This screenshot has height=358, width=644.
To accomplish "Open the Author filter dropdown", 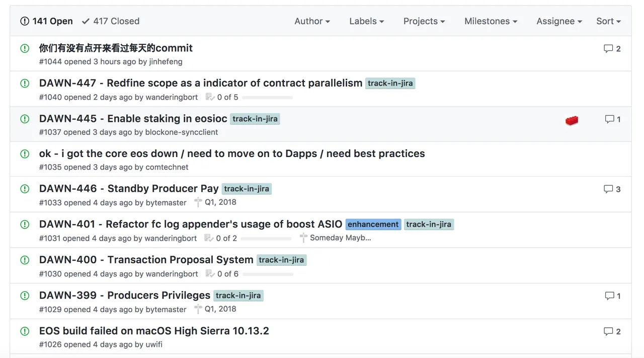I will (x=312, y=21).
